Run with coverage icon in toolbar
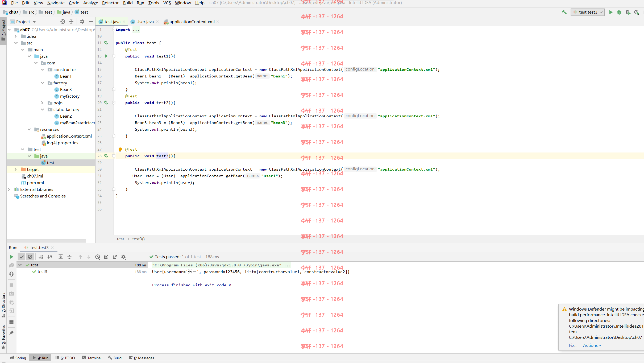644x363 pixels. (x=628, y=12)
